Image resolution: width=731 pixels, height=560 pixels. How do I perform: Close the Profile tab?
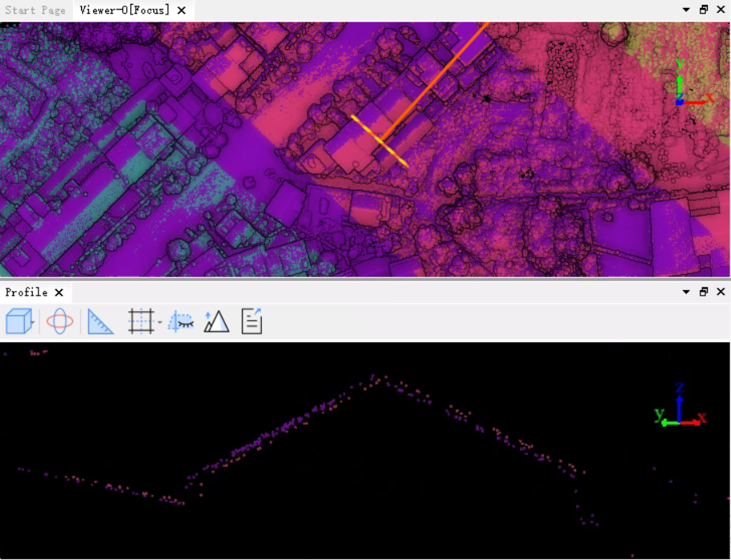coord(59,292)
